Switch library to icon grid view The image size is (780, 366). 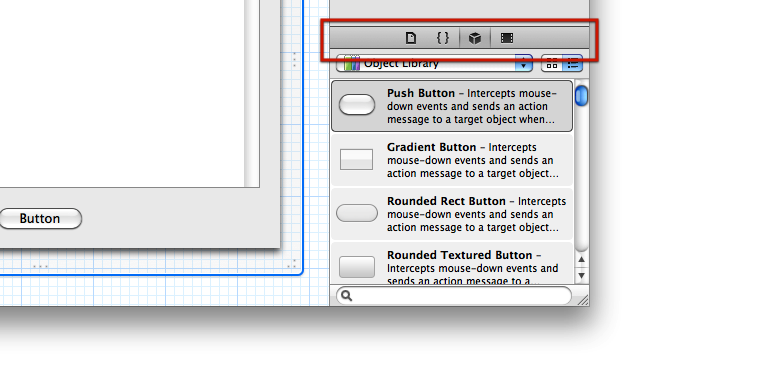pyautogui.click(x=552, y=64)
